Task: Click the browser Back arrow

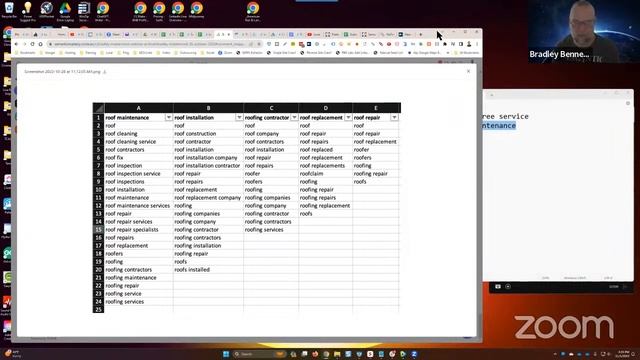Action: (x=16, y=44)
